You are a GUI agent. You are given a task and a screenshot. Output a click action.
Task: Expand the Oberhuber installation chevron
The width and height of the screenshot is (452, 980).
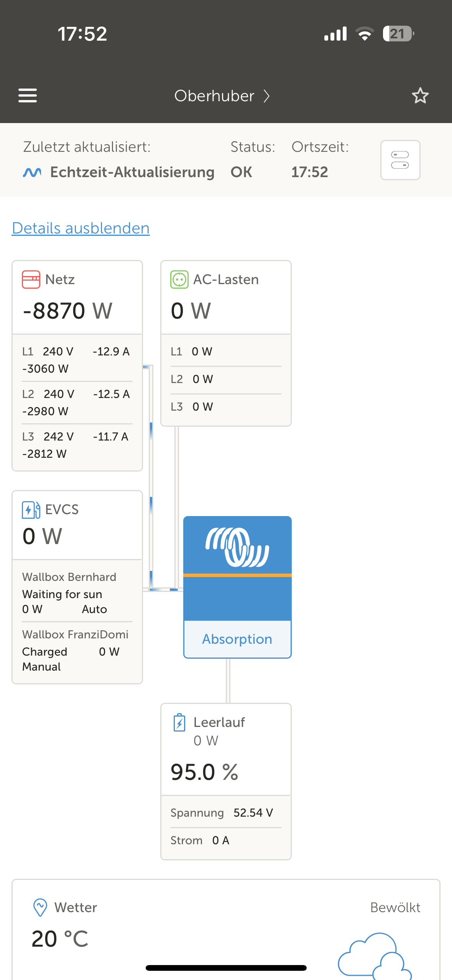click(267, 96)
